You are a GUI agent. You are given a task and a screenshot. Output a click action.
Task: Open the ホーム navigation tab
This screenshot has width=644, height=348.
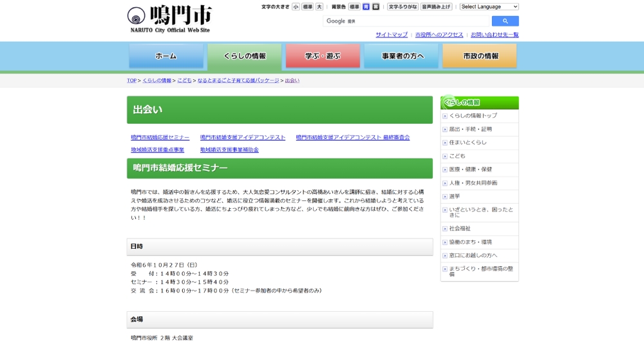coord(166,56)
